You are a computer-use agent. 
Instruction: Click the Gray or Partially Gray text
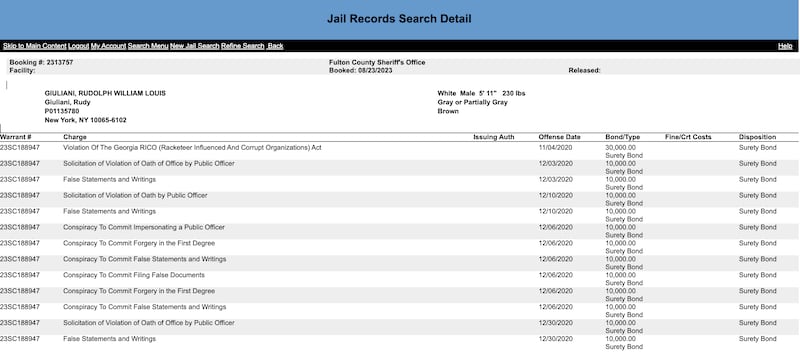click(472, 102)
